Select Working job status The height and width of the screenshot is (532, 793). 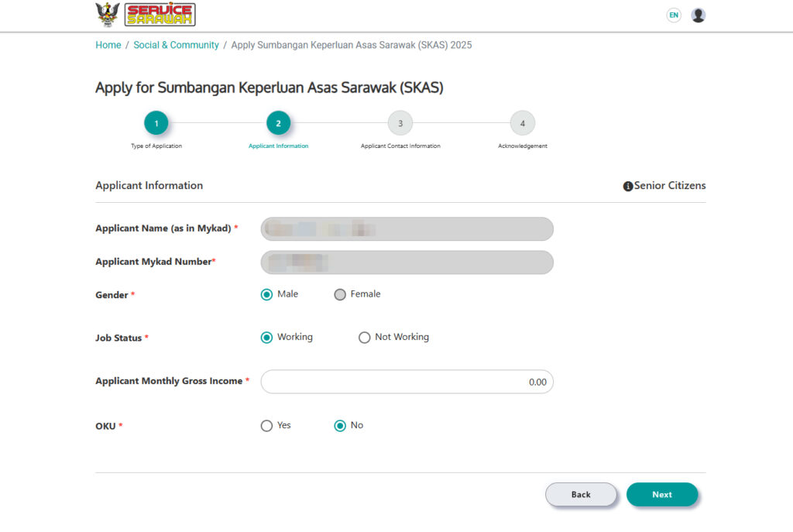[x=266, y=338]
